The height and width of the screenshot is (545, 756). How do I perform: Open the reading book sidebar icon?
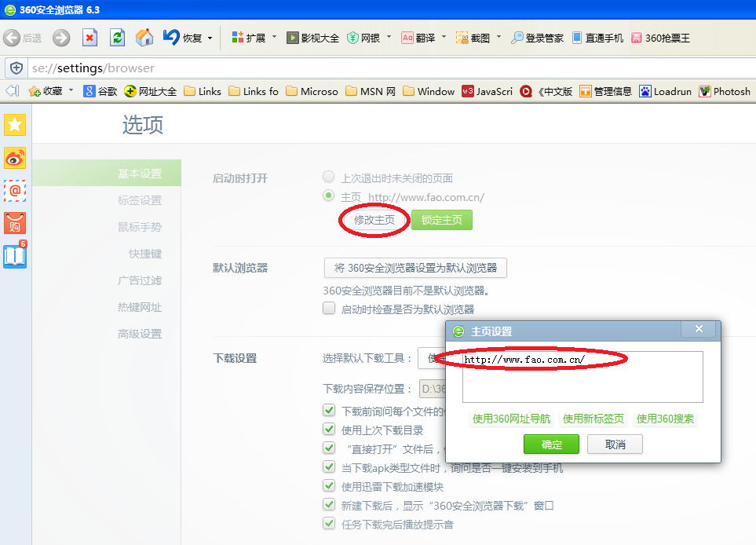[15, 256]
